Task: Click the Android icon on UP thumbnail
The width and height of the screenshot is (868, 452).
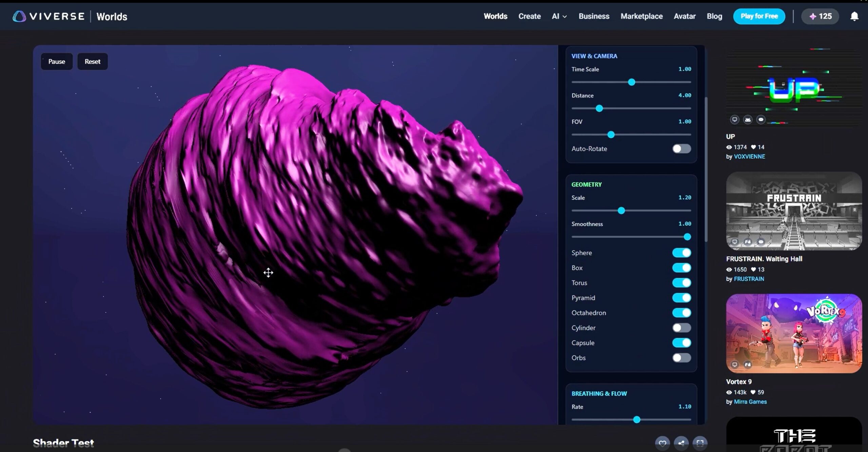Action: [x=748, y=119]
